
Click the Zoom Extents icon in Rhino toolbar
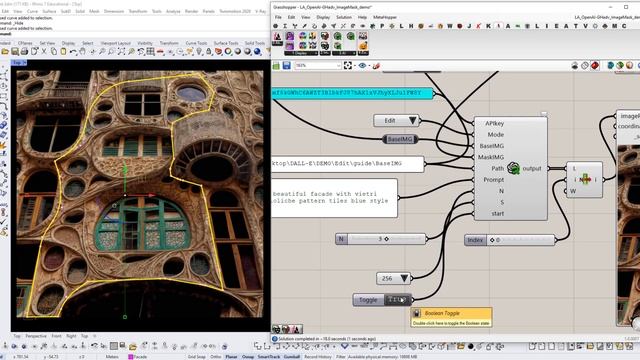[x=121, y=52]
